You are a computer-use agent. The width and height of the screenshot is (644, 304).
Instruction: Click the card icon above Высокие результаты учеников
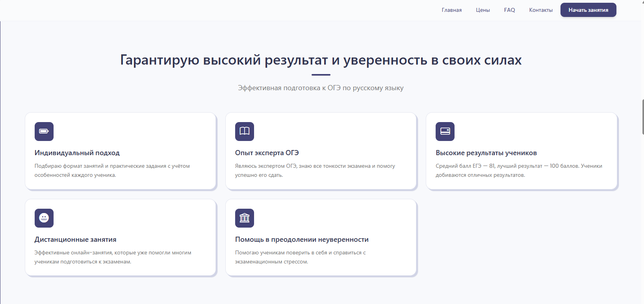(x=445, y=132)
